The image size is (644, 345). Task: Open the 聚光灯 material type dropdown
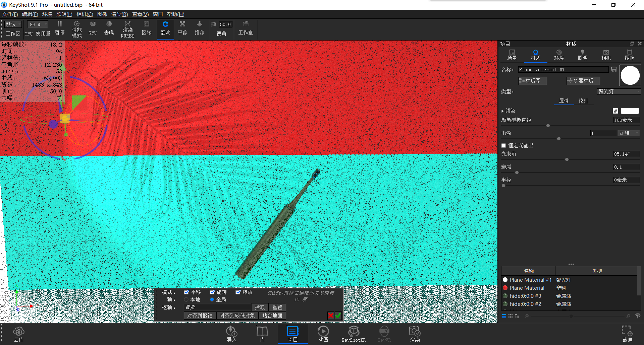click(619, 91)
